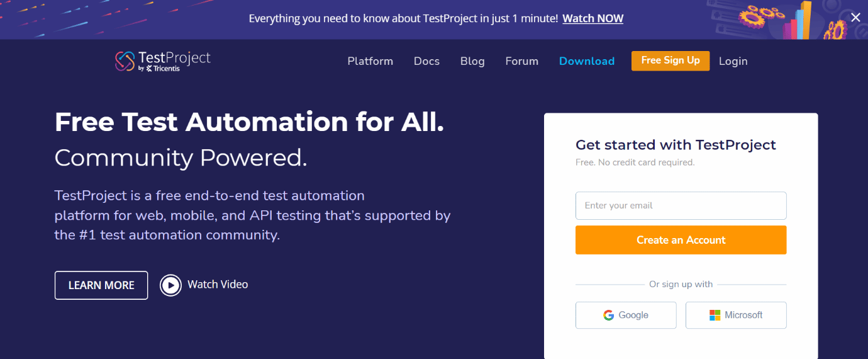Click the TestProject logo
The height and width of the screenshot is (359, 868).
(x=163, y=61)
